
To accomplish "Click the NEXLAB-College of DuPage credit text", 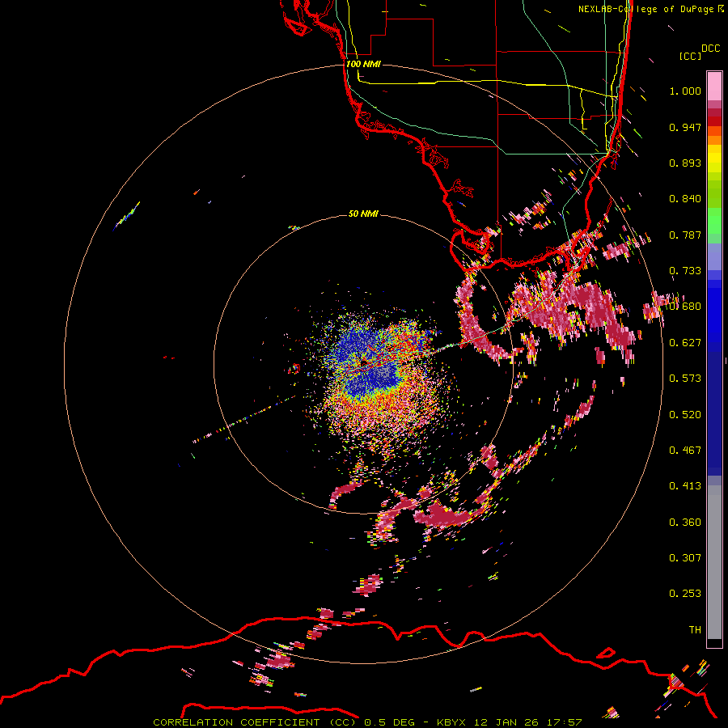I will pyautogui.click(x=650, y=9).
